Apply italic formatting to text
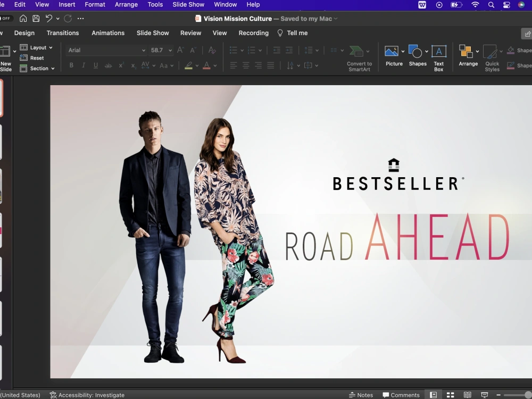The height and width of the screenshot is (399, 532). coord(84,65)
